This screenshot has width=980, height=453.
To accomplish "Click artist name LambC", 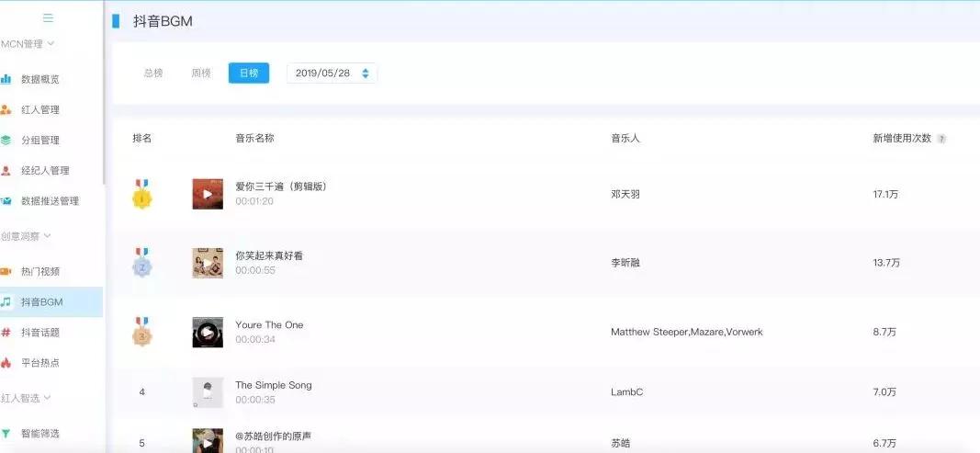I will tap(627, 392).
